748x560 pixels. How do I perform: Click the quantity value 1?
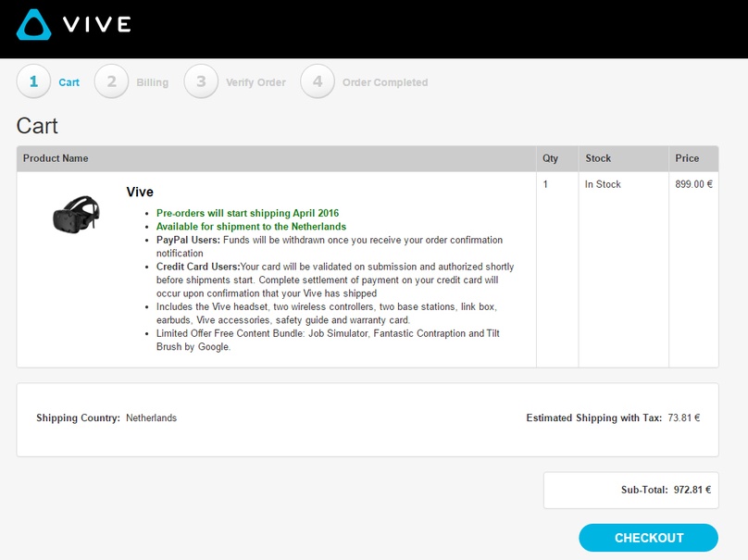[545, 184]
